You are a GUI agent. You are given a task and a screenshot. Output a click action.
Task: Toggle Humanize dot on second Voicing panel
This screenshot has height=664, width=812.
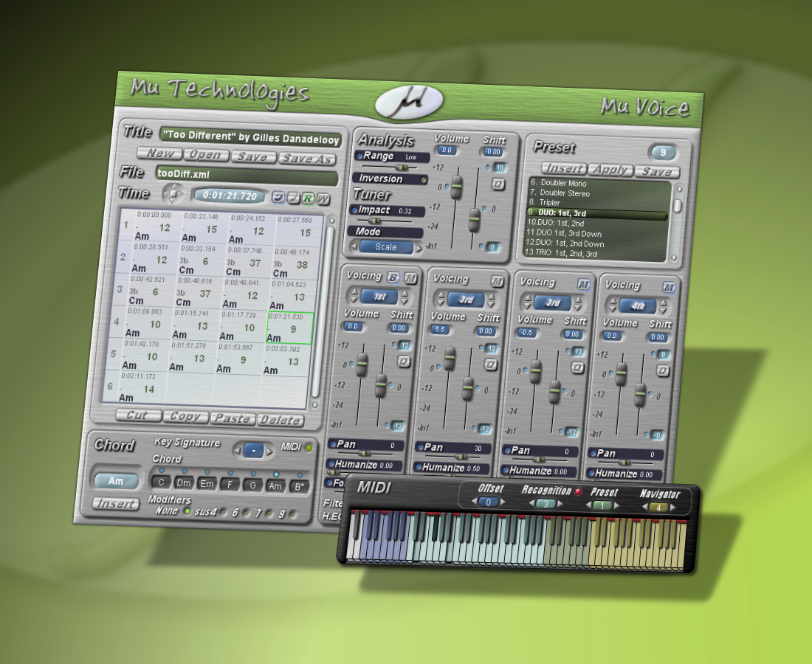(x=417, y=467)
